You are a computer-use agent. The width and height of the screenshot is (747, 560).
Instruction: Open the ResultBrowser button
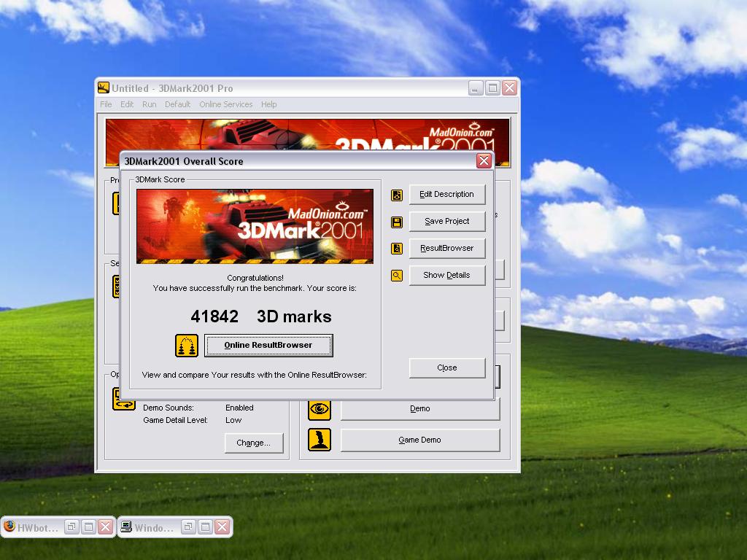tap(447, 248)
